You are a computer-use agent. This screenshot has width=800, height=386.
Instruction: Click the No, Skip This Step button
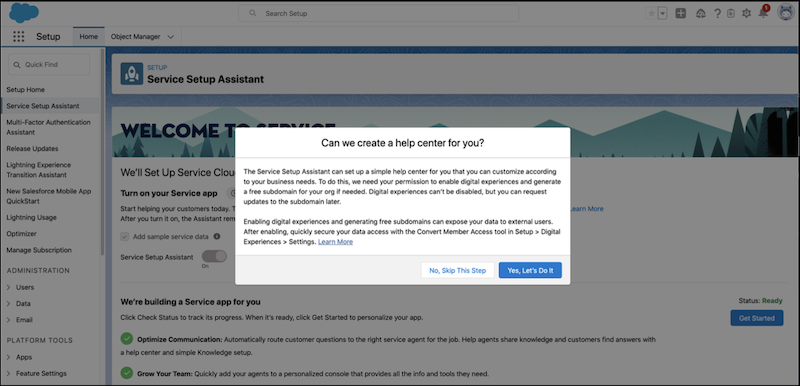point(458,270)
